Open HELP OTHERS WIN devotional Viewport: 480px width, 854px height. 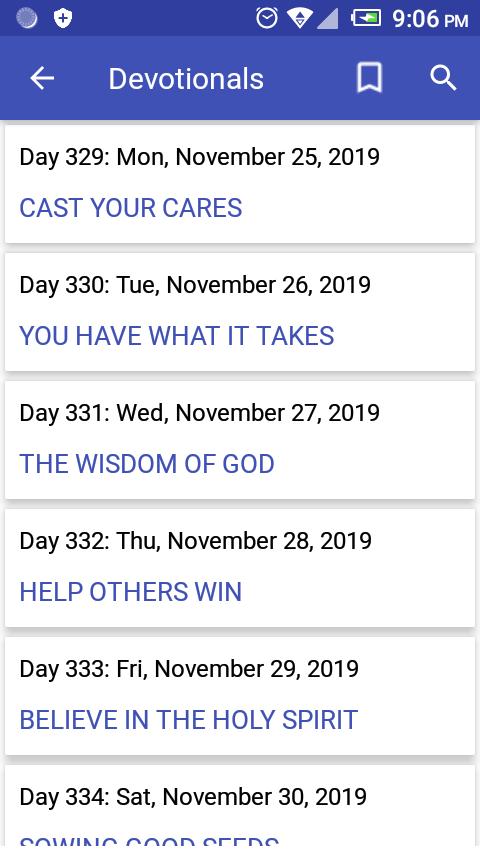(x=130, y=592)
